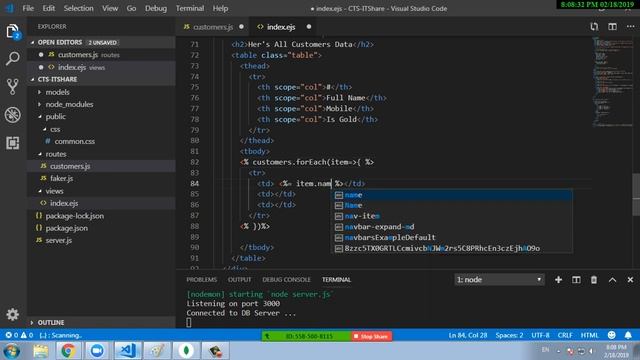
Task: Split the editor to the right
Action: (x=612, y=27)
